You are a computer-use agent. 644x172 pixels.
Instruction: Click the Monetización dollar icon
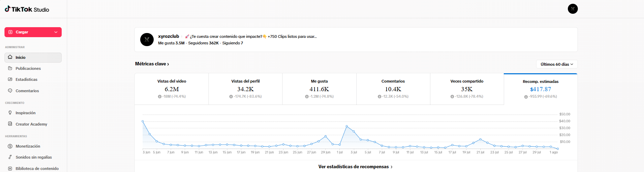point(10,146)
